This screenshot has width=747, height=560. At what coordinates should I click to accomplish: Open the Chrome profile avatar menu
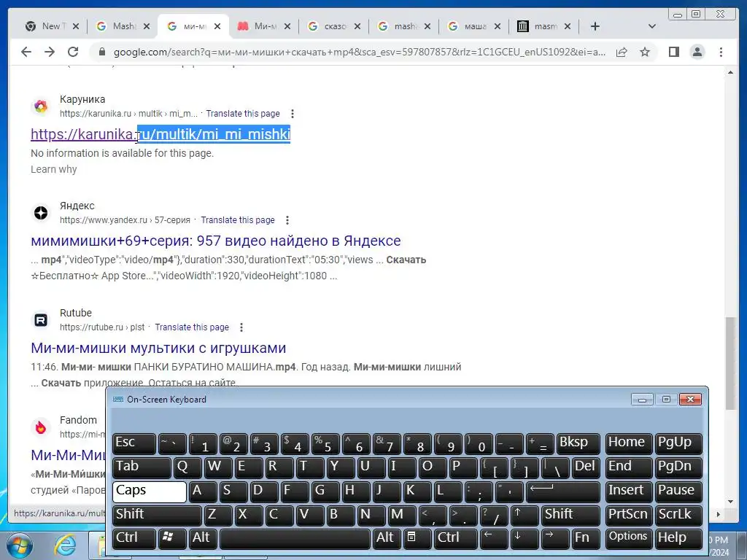[697, 52]
